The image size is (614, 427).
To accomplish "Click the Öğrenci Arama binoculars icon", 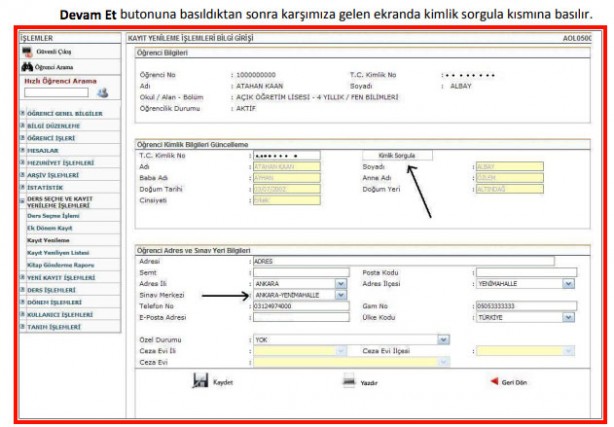I will point(27,67).
